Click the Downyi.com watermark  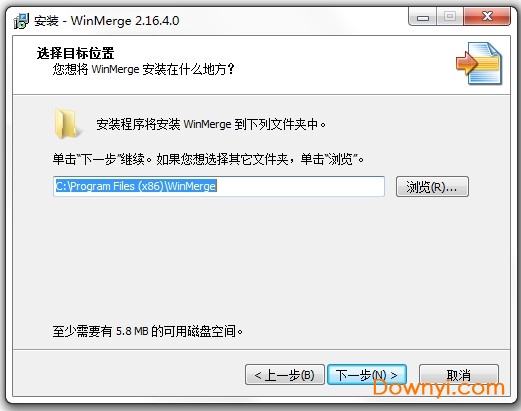click(438, 388)
